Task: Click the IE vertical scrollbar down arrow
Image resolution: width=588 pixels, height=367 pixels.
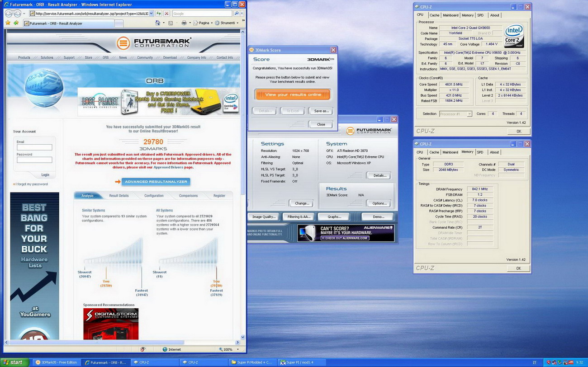Action: (243, 337)
